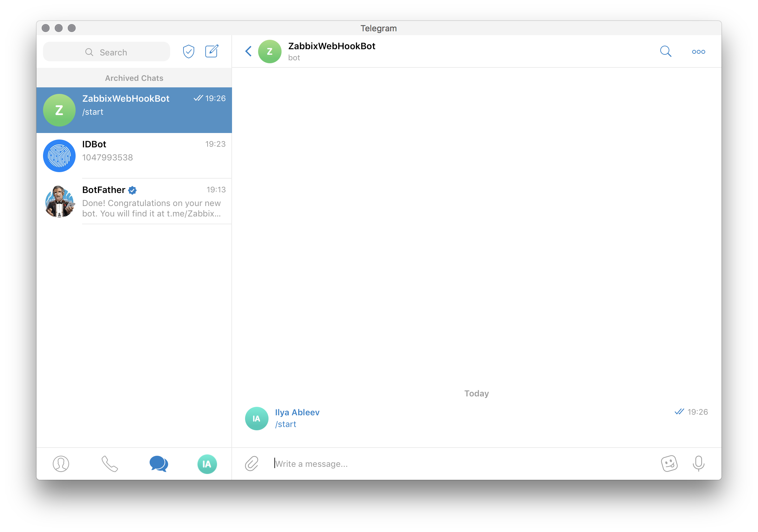Switch to the calls tab in bottom nav
The height and width of the screenshot is (532, 758).
[109, 464]
